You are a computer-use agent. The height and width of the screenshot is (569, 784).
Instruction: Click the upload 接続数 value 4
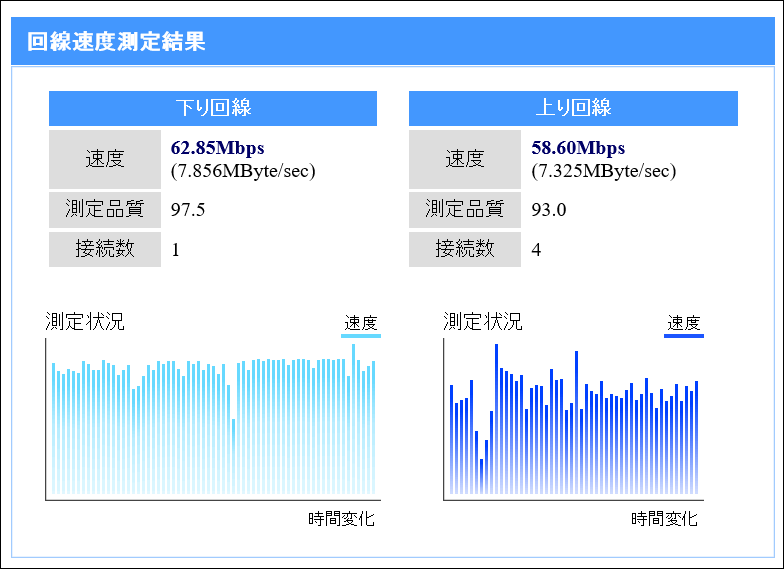536,250
